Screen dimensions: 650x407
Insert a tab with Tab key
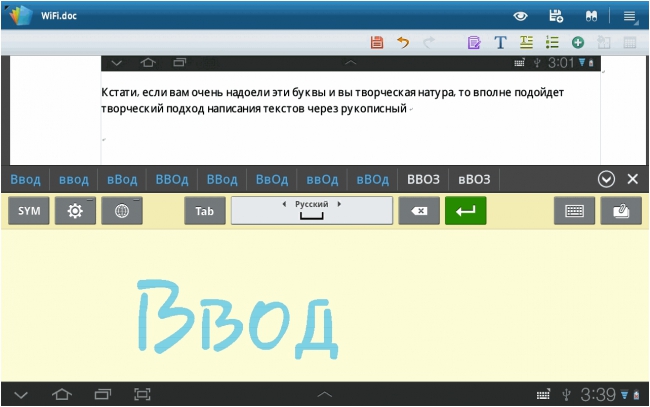point(205,211)
